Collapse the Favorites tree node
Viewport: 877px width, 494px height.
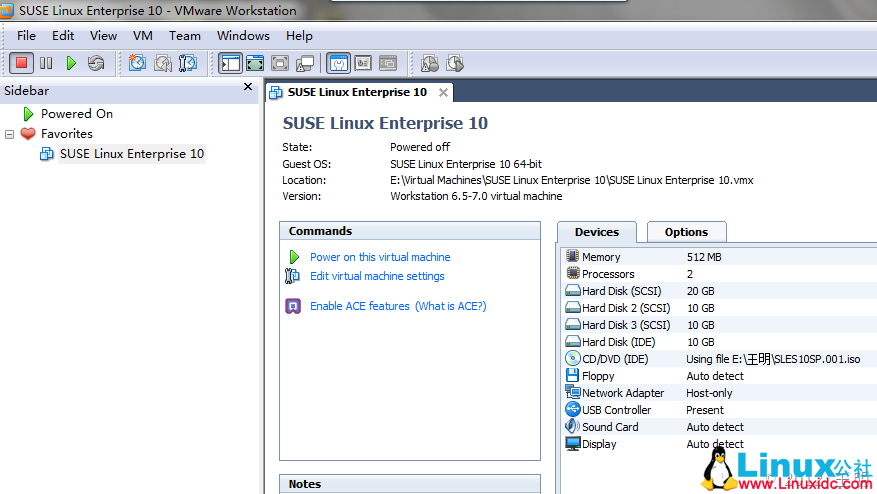click(x=10, y=134)
